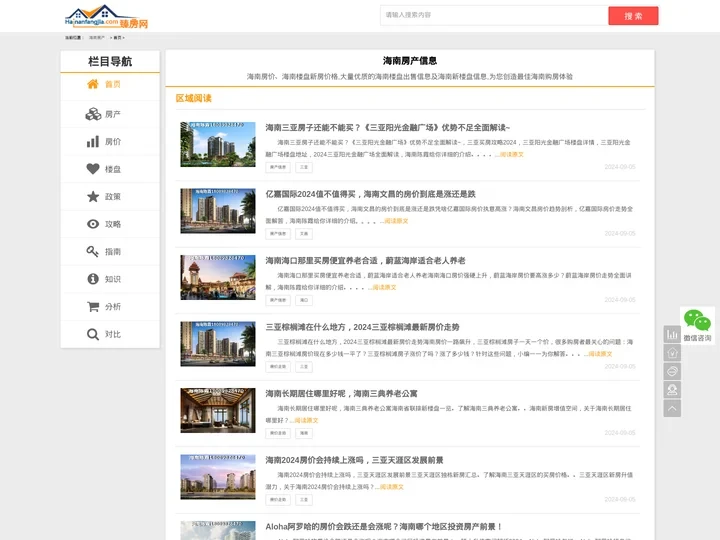Click the 房价 bar chart icon
Viewport: 720px width, 540px height.
pyautogui.click(x=93, y=141)
